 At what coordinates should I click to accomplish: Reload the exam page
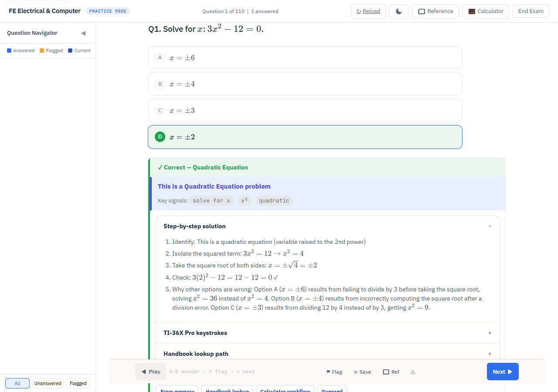[368, 11]
